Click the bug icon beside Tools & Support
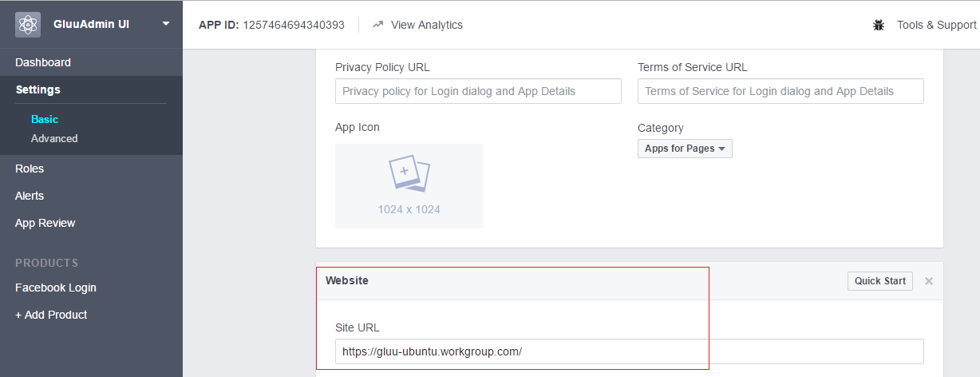Viewport: 980px width, 377px height. 879,25
